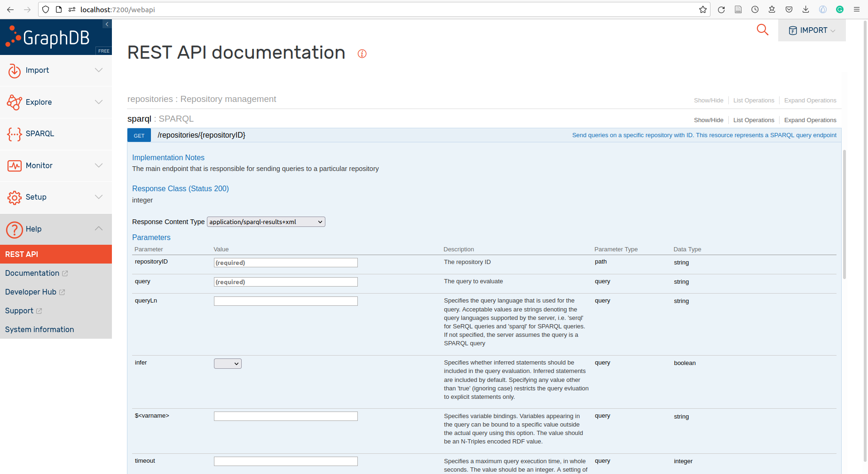
Task: Open the SPARQL editor from sidebar
Action: pos(40,134)
